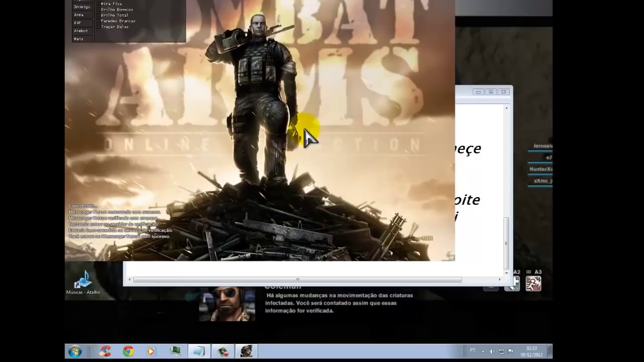
Task: Close the document window
Action: coord(504,92)
